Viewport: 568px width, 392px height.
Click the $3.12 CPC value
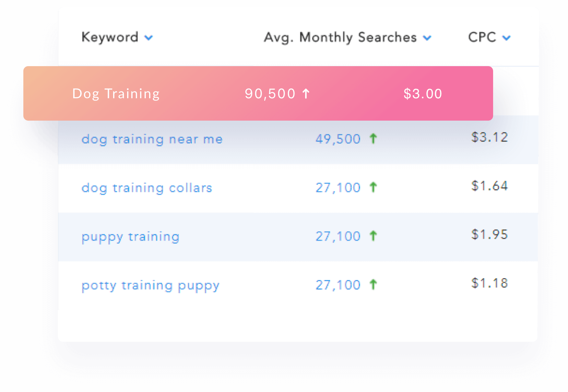490,137
